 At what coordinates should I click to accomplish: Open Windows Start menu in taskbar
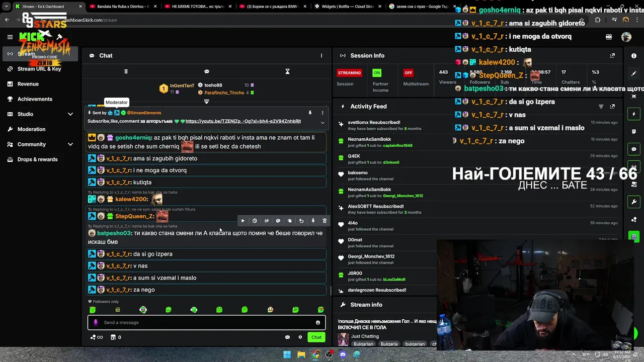287,354
